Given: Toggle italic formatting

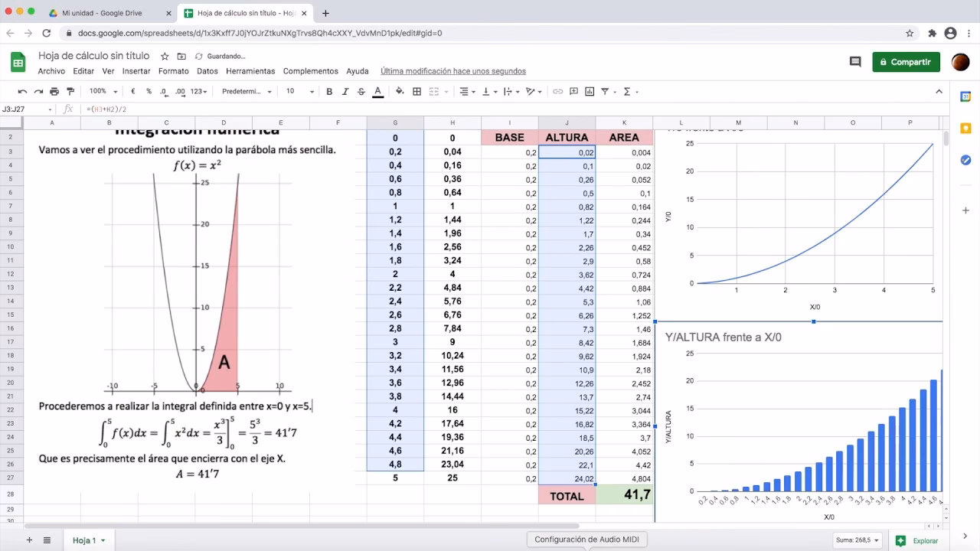Looking at the screenshot, I should (345, 91).
